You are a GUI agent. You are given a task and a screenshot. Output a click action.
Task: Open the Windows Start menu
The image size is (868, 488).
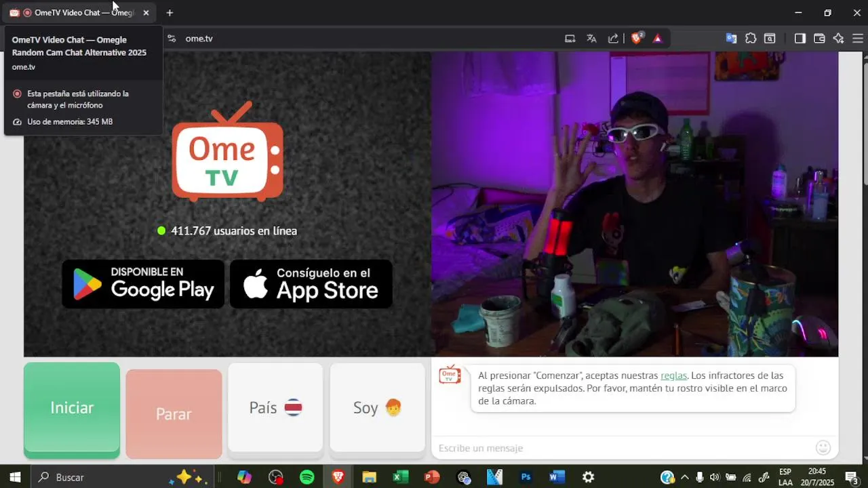click(x=15, y=477)
